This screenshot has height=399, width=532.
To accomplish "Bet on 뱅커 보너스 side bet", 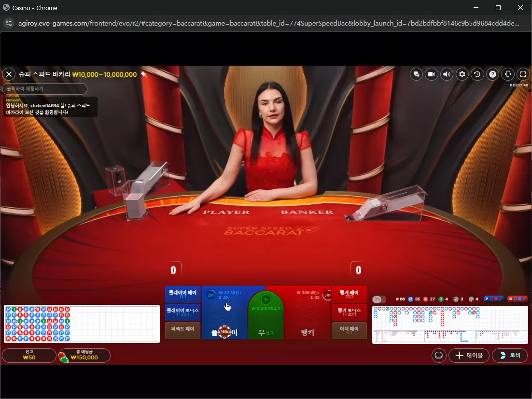I will 349,312.
